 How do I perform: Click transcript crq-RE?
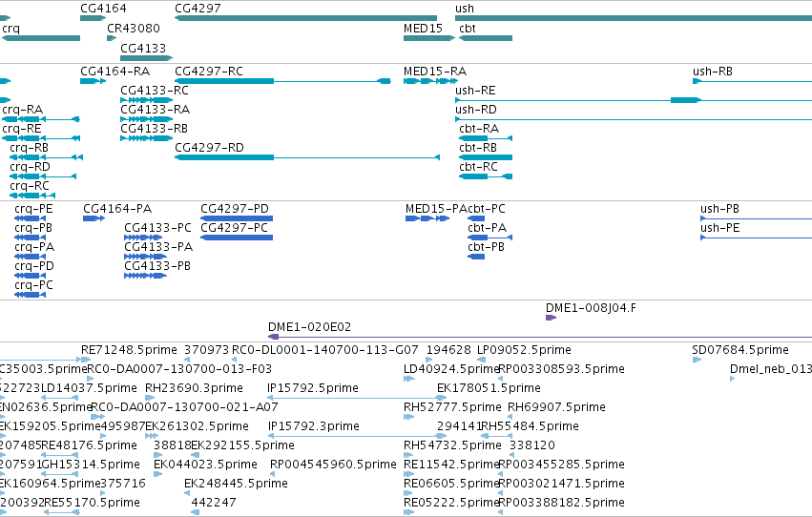point(22,129)
